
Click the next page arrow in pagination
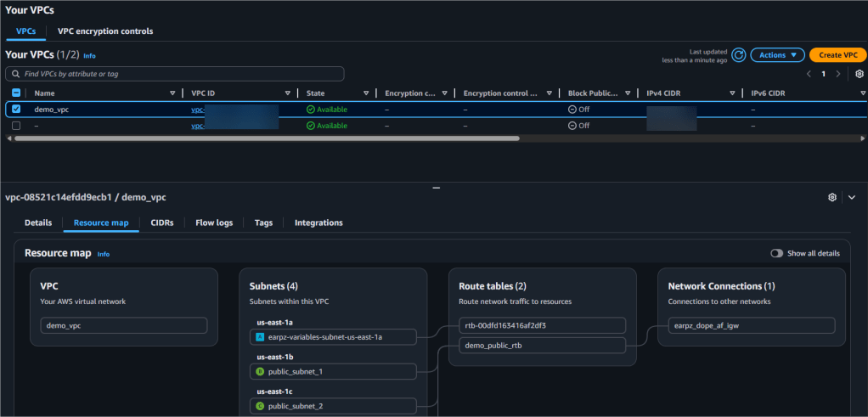838,74
